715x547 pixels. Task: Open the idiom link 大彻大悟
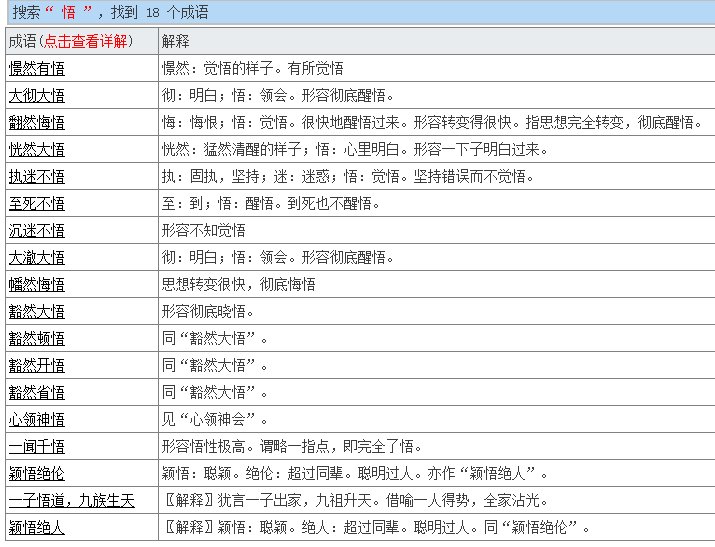36,96
